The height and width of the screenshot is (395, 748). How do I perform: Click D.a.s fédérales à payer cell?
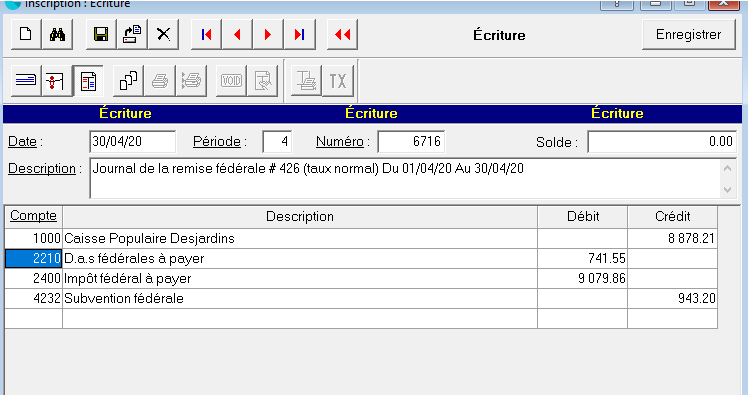click(300, 258)
